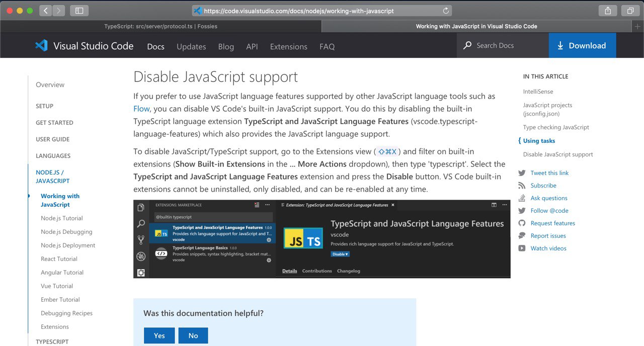This screenshot has height=346, width=644.
Task: Click the YouTube icon beside Watch videos
Action: [x=522, y=248]
